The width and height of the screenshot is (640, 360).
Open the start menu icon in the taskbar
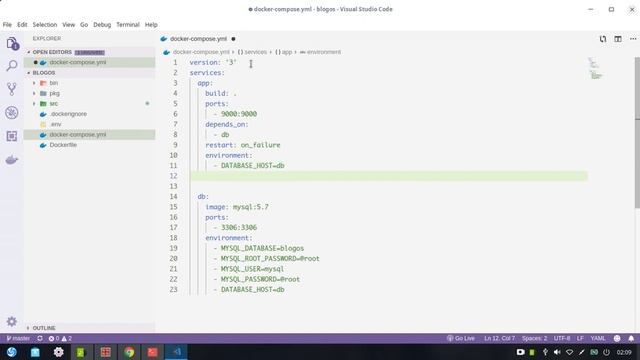pyautogui.click(x=12, y=352)
